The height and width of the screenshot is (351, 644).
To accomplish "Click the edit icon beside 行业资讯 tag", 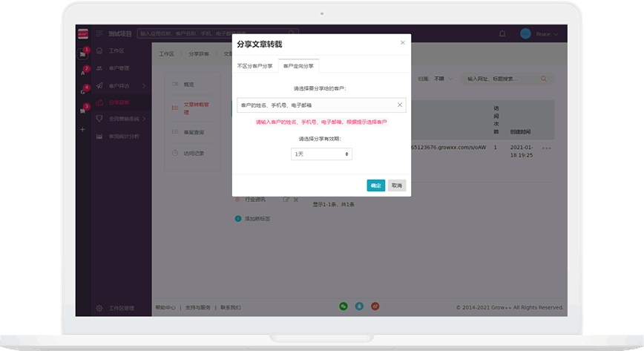I will (286, 200).
